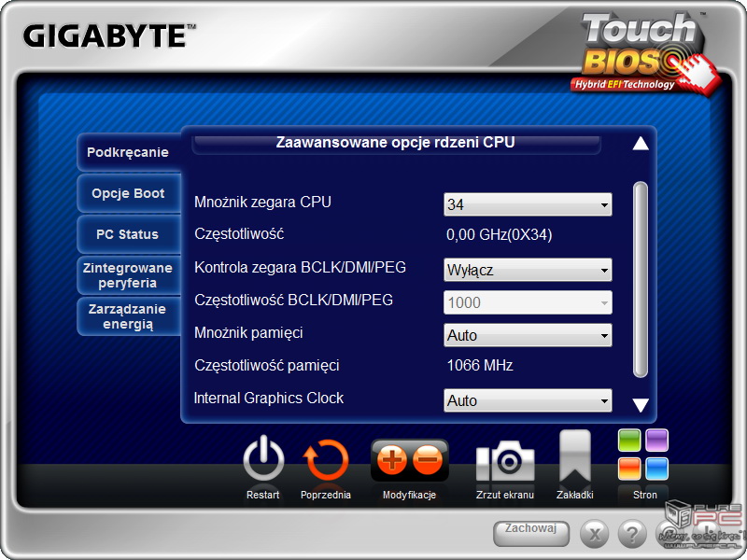
Task: Switch to Opcje Boot tab
Action: 128,193
